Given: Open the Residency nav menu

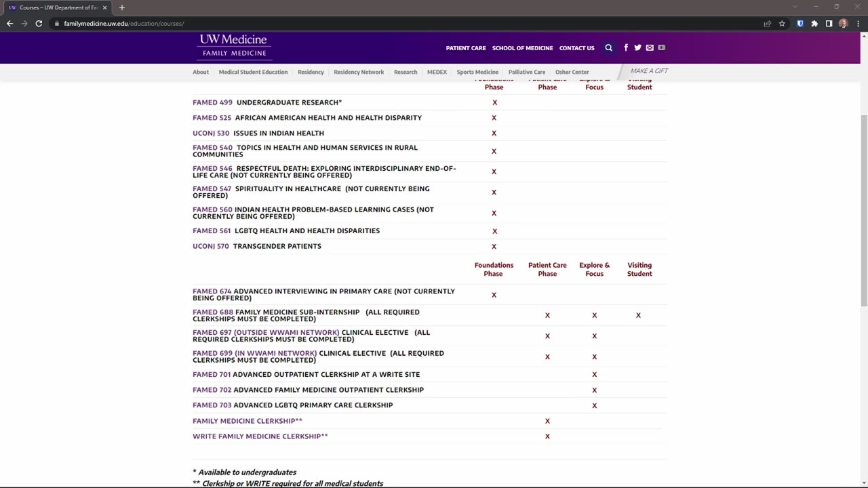Looking at the screenshot, I should pyautogui.click(x=311, y=72).
